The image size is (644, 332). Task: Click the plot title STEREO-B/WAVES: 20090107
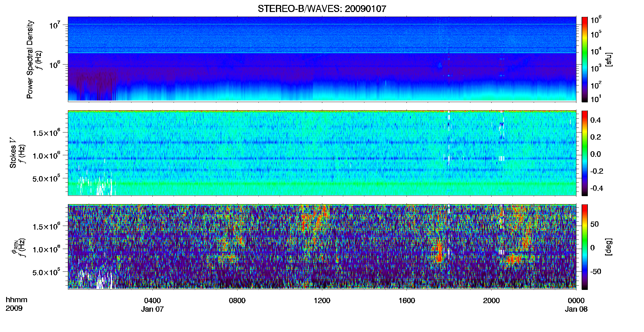[322, 9]
